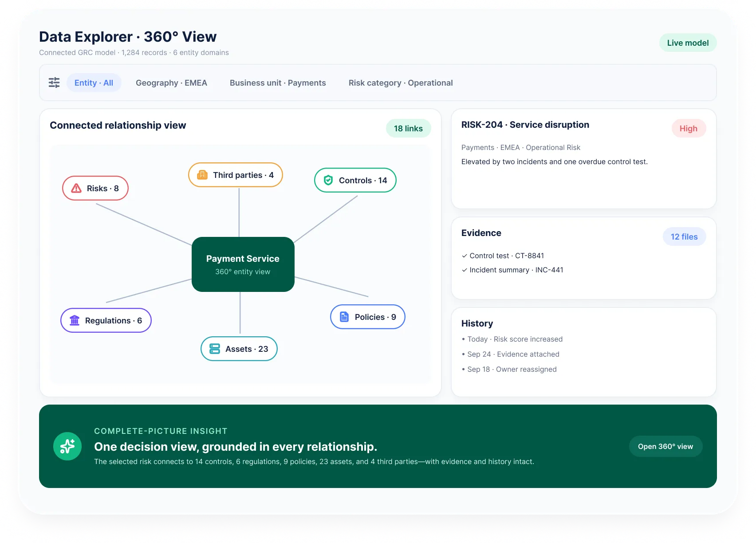Click Data Explorer · 360° View title
The height and width of the screenshot is (543, 756).
click(x=128, y=36)
